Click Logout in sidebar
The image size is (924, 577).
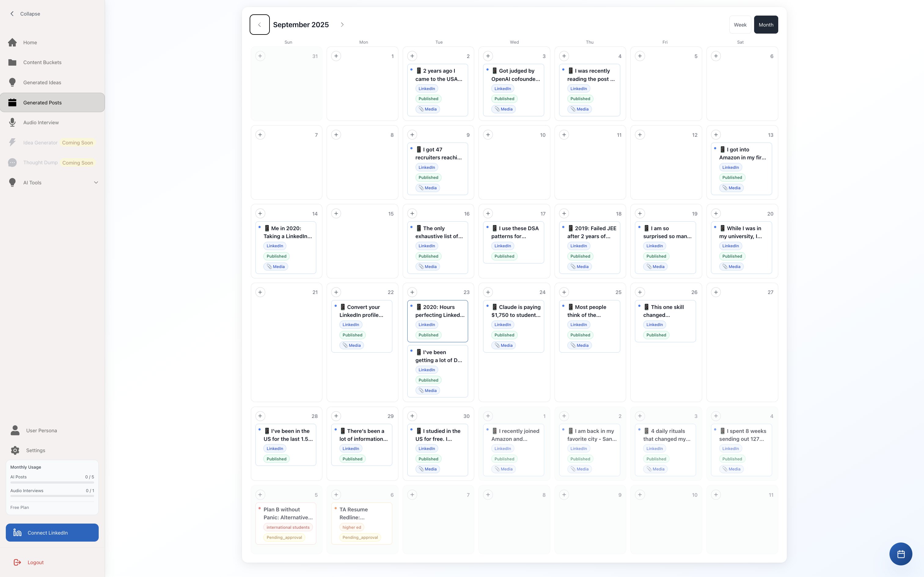click(35, 562)
